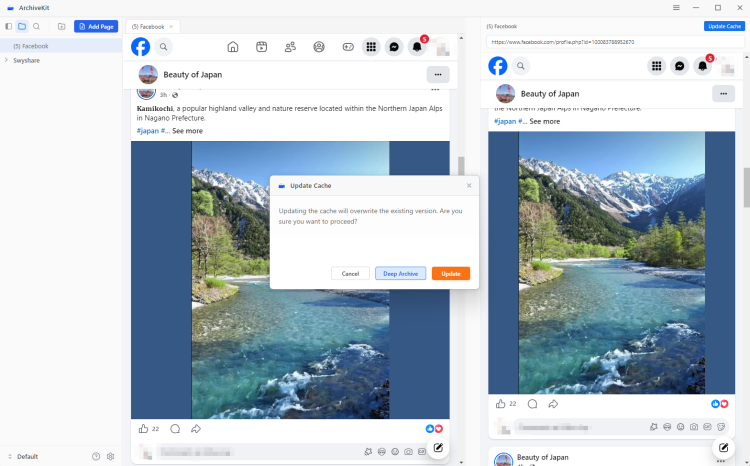Screen dimensions: 750x466
Task: Open the sidebar search icon
Action: (x=37, y=26)
